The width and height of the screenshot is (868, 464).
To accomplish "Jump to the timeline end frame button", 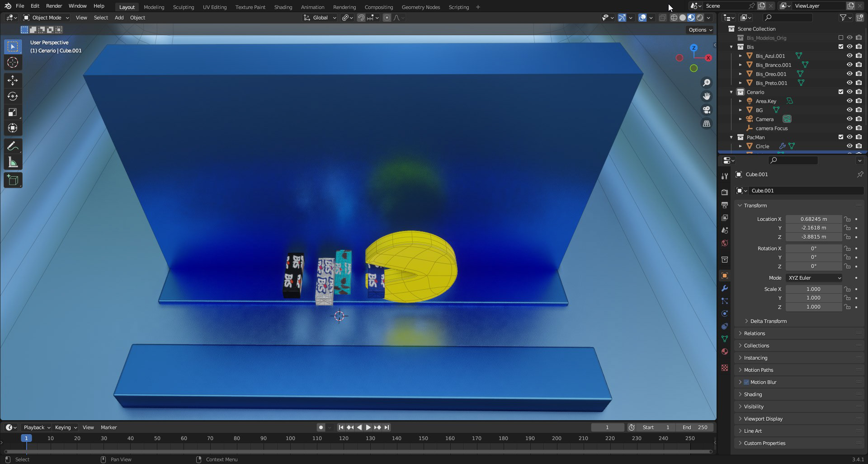I will tap(387, 427).
